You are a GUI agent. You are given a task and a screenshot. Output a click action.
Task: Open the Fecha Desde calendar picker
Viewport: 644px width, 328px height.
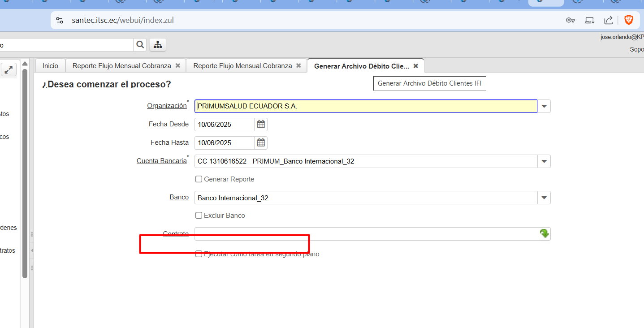(261, 124)
